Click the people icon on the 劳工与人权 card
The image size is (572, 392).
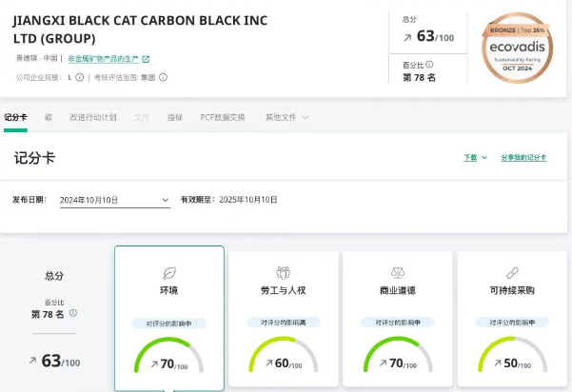point(283,272)
